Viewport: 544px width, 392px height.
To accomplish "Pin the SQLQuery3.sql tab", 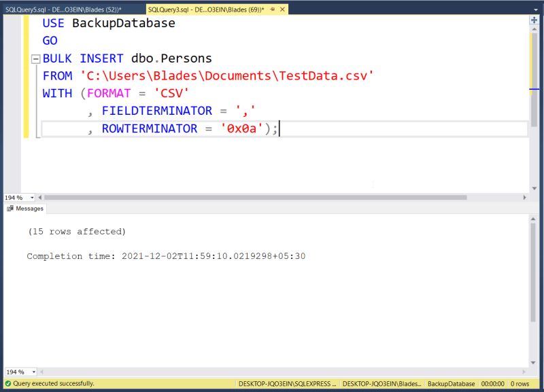I will 271,10.
